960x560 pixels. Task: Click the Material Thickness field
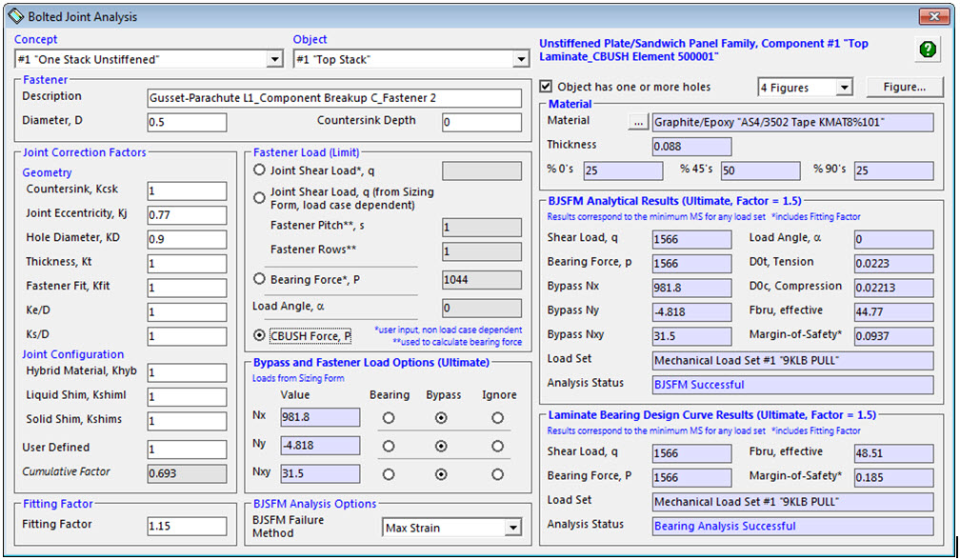691,147
